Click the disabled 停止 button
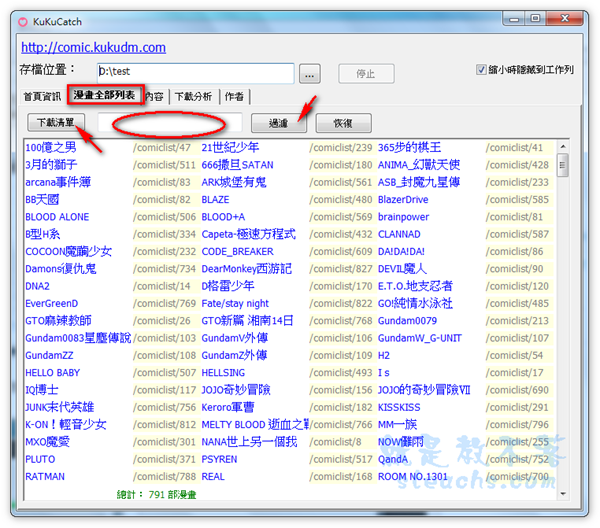This screenshot has height=528, width=600. click(x=366, y=73)
